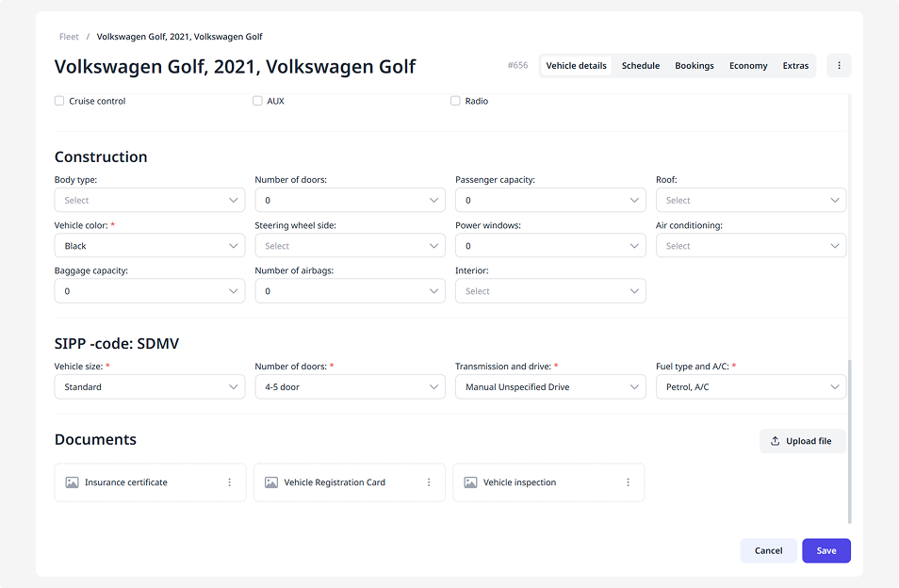
Task: Open Transmission and drive dropdown
Action: pyautogui.click(x=549, y=387)
